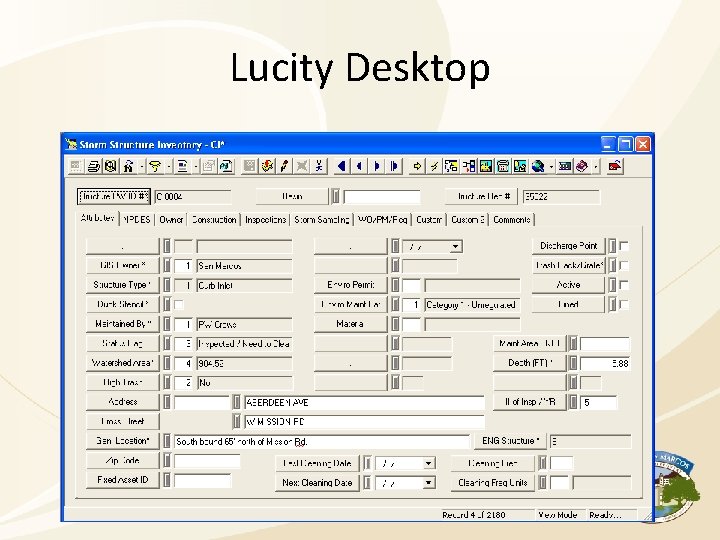The image size is (720, 540).
Task: Click the Edit pencil toolbar icon
Action: coord(284,166)
